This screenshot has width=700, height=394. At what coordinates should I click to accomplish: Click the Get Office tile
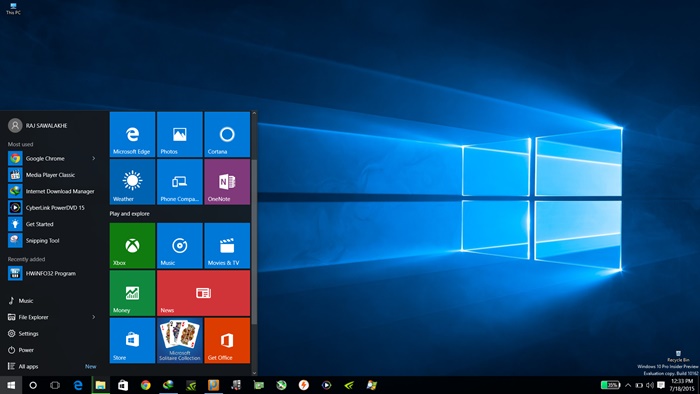(227, 340)
